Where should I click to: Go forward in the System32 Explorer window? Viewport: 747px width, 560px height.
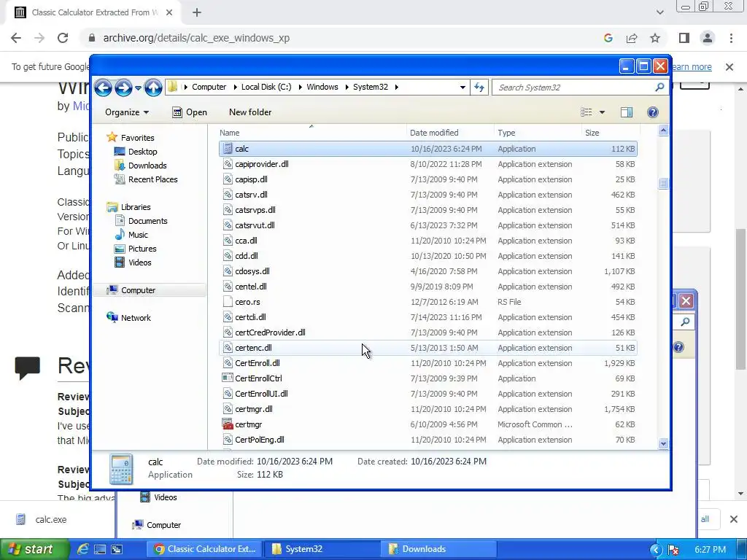pyautogui.click(x=123, y=87)
